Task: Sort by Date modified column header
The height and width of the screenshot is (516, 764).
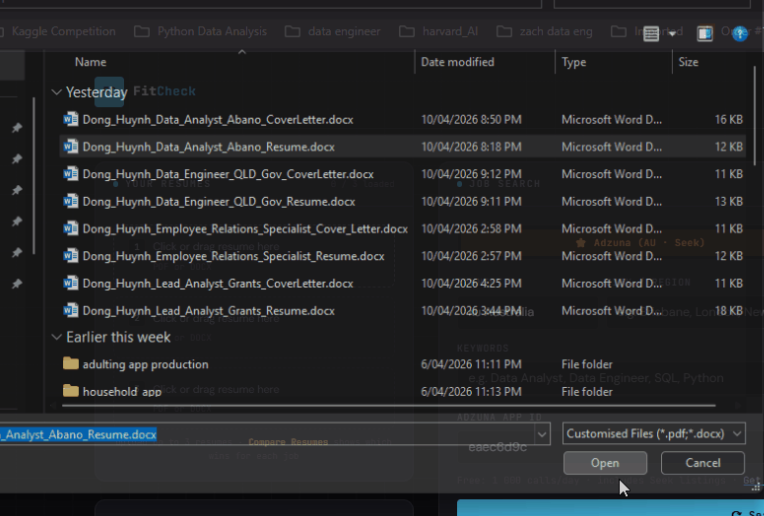Action: [455, 62]
